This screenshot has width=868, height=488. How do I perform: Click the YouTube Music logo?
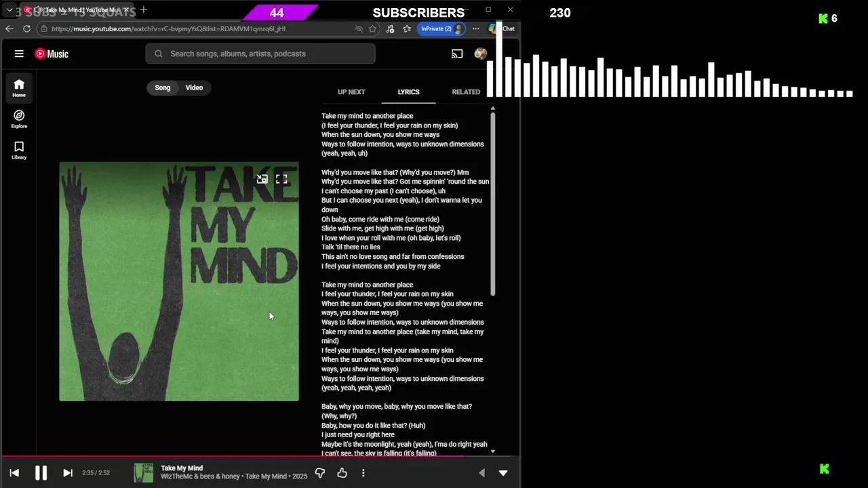click(52, 54)
